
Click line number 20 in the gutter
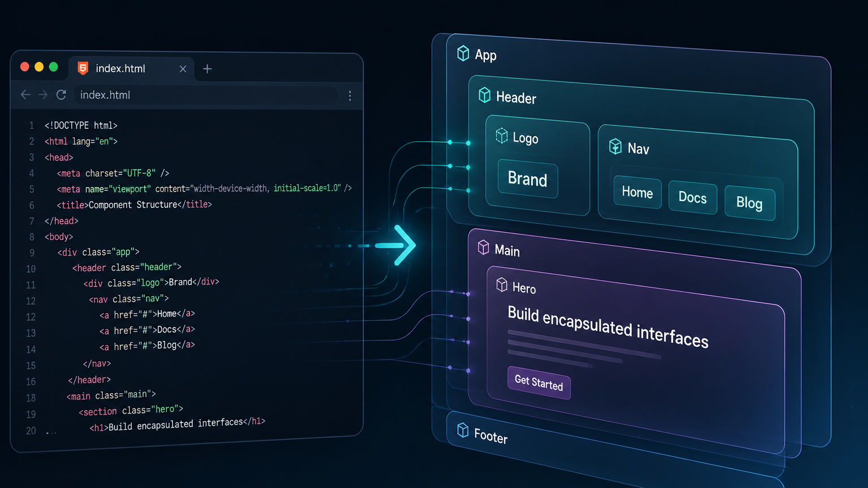click(x=31, y=431)
